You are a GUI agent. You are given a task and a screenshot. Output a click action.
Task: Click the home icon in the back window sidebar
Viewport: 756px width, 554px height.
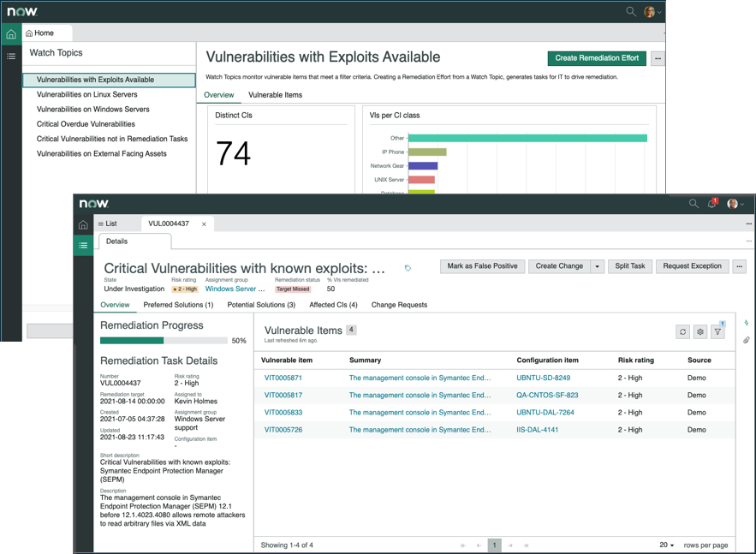click(x=11, y=34)
